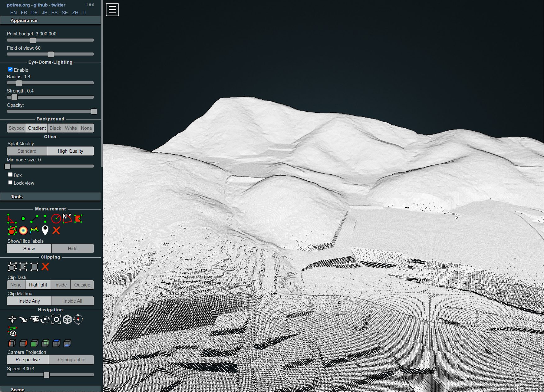The image size is (544, 392).
Task: Remove all clipping volumes
Action: pos(45,267)
